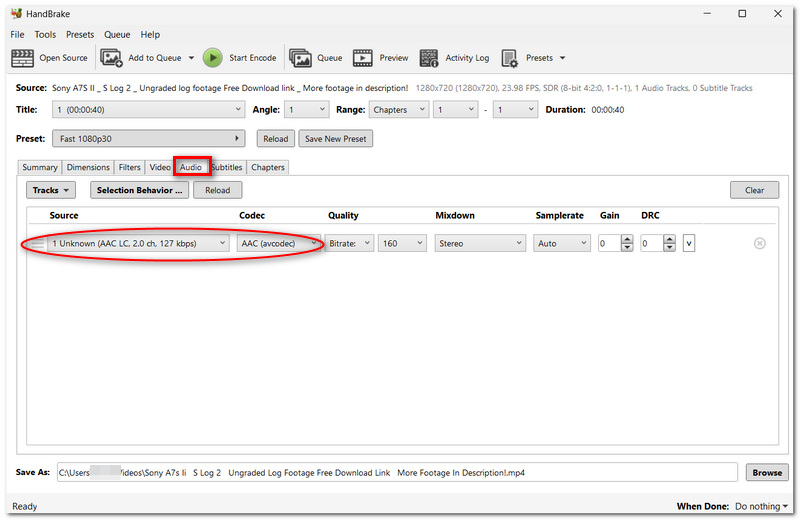Click the Gain value field

609,243
